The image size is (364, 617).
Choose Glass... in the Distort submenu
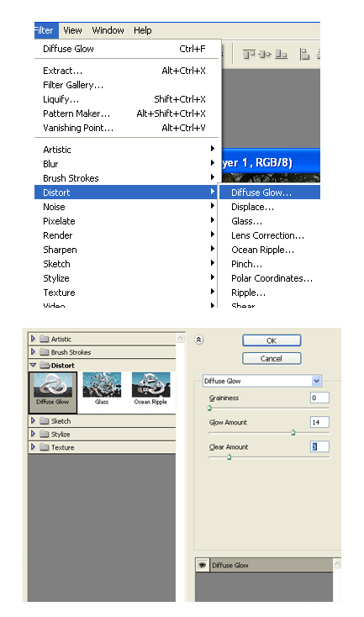click(270, 221)
